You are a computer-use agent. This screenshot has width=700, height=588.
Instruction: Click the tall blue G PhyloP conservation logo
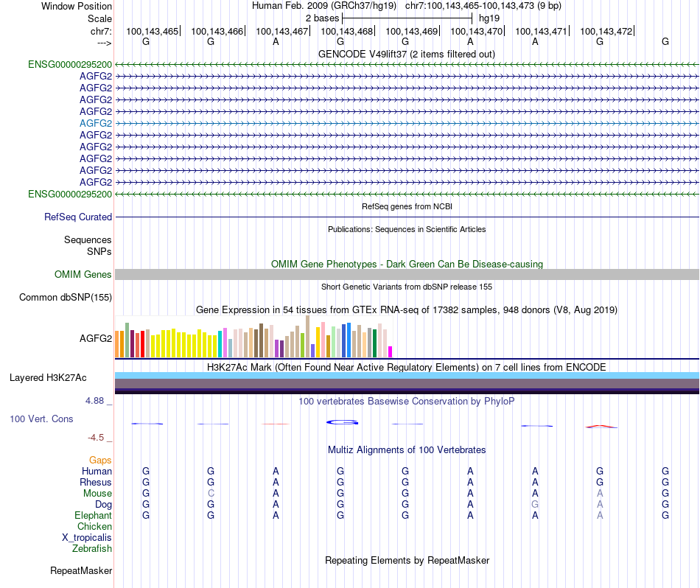pos(342,422)
